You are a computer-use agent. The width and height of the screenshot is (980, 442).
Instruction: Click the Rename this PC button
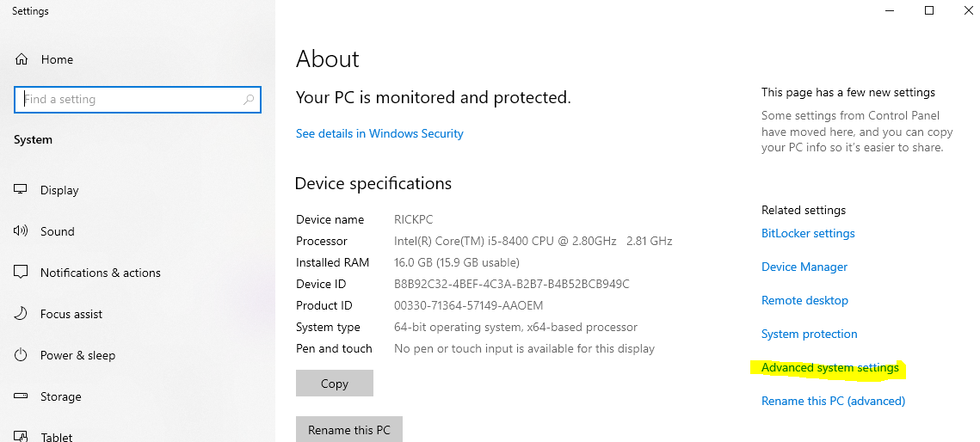point(348,429)
